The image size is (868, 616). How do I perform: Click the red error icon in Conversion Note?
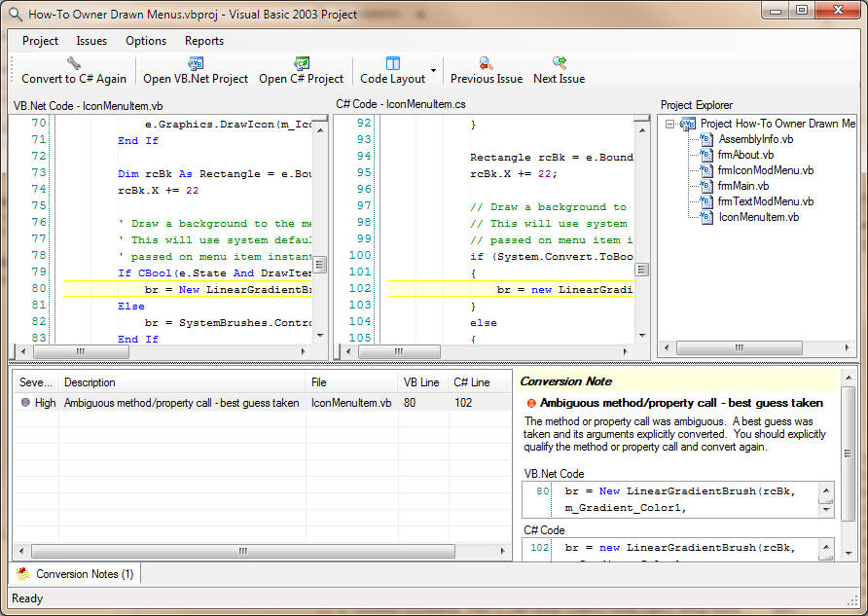(x=530, y=403)
